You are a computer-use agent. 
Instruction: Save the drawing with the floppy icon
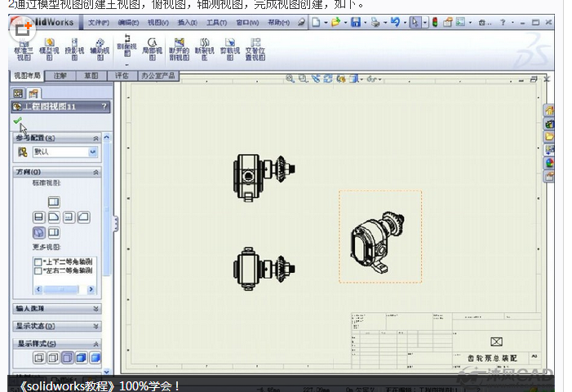(x=355, y=22)
